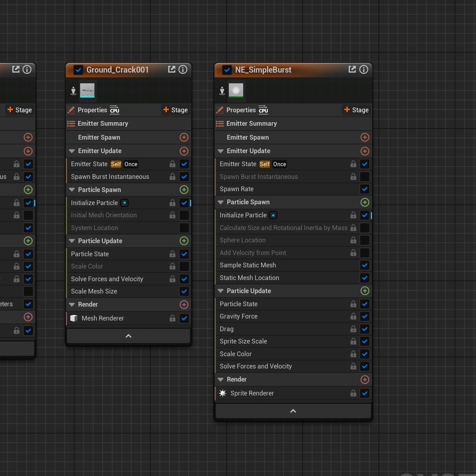Toggle Ground_Crack001 emitter enabled checkbox
The image size is (476, 476).
click(x=78, y=70)
